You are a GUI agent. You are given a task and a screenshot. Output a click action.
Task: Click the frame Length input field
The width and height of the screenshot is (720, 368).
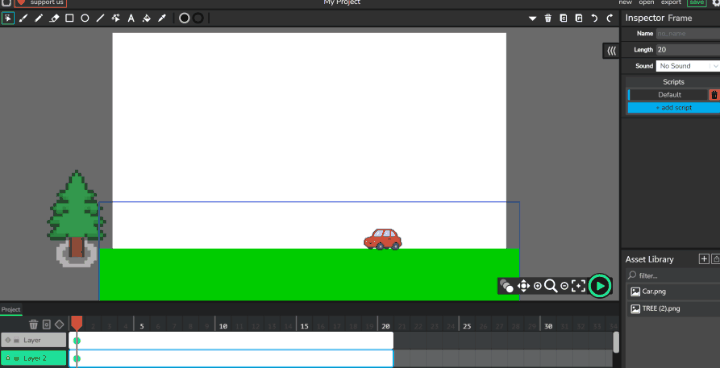coord(688,50)
